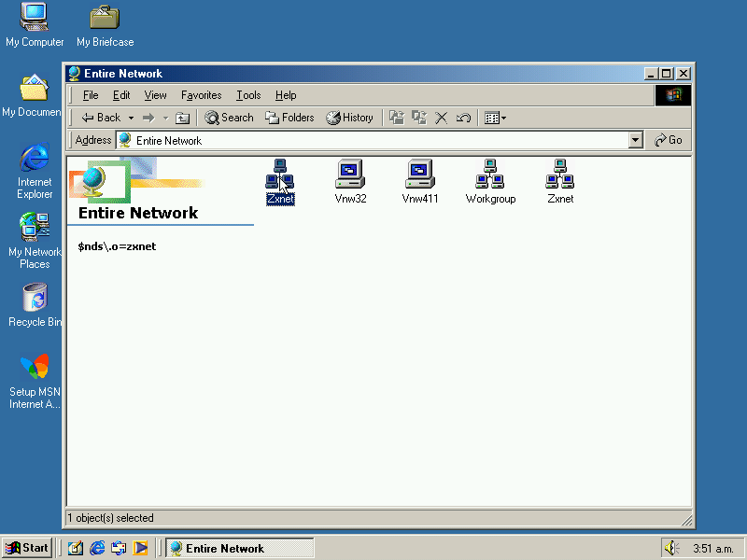The width and height of the screenshot is (747, 560).
Task: Click the Forward arrow button
Action: coord(148,118)
